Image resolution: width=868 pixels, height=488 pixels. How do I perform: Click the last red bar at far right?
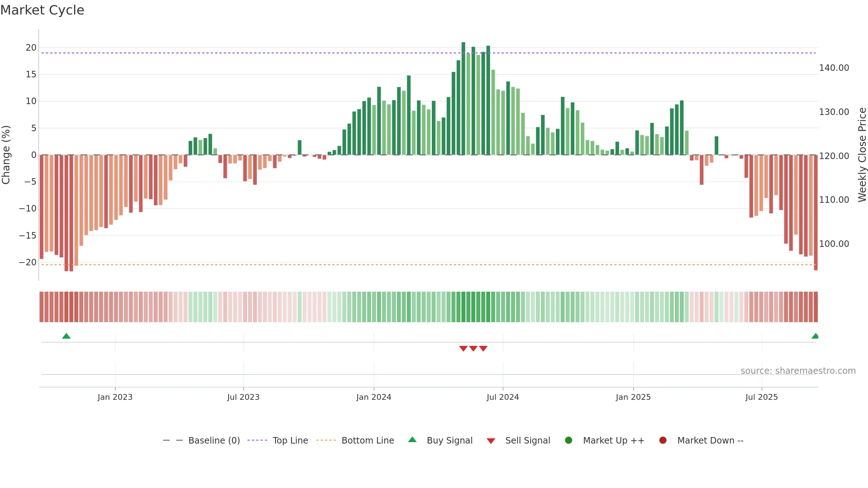816,213
